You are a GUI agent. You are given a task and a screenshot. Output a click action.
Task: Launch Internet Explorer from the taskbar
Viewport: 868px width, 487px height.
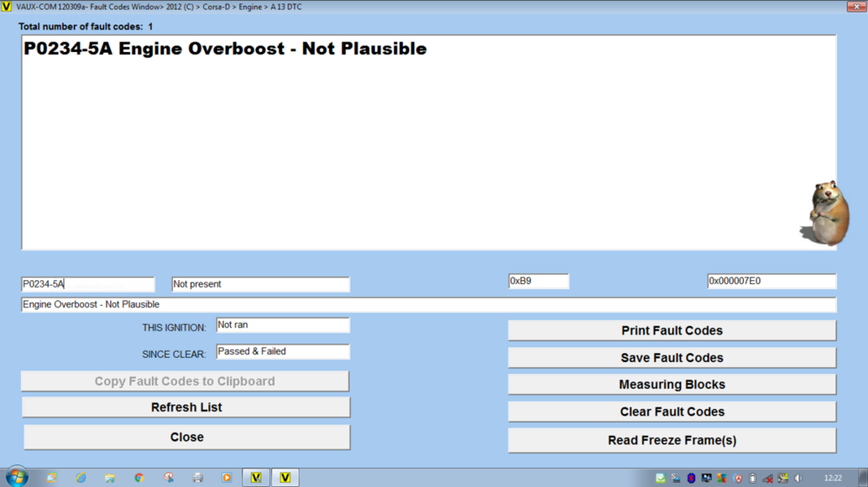(x=81, y=477)
